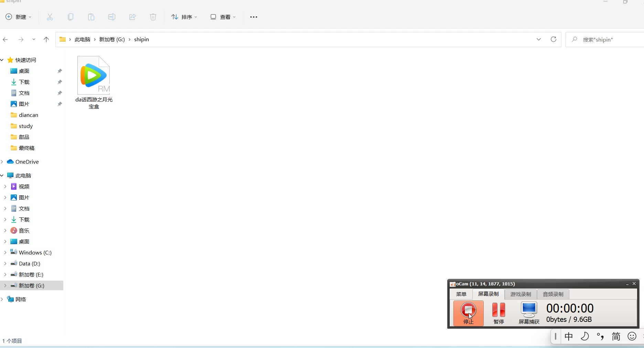Expand 视频 under 此电脑
644x348 pixels.
[x=5, y=186]
